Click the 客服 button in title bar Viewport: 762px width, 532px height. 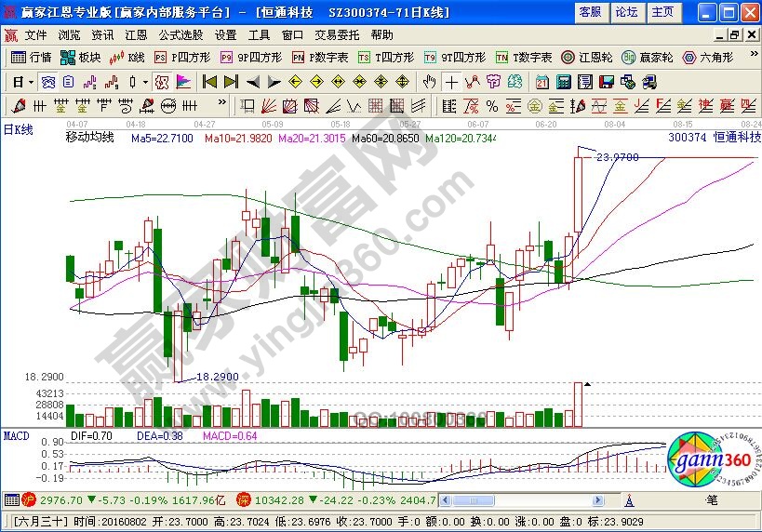(x=590, y=12)
